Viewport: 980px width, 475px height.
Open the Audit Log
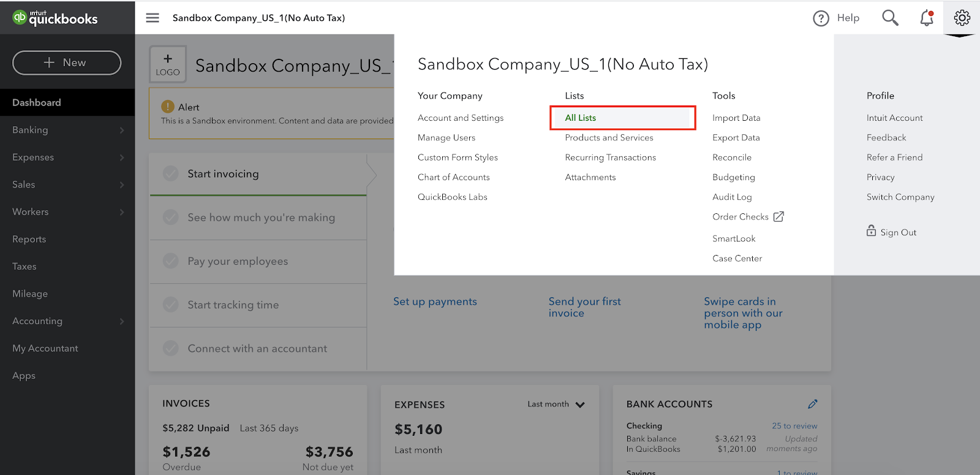coord(732,197)
